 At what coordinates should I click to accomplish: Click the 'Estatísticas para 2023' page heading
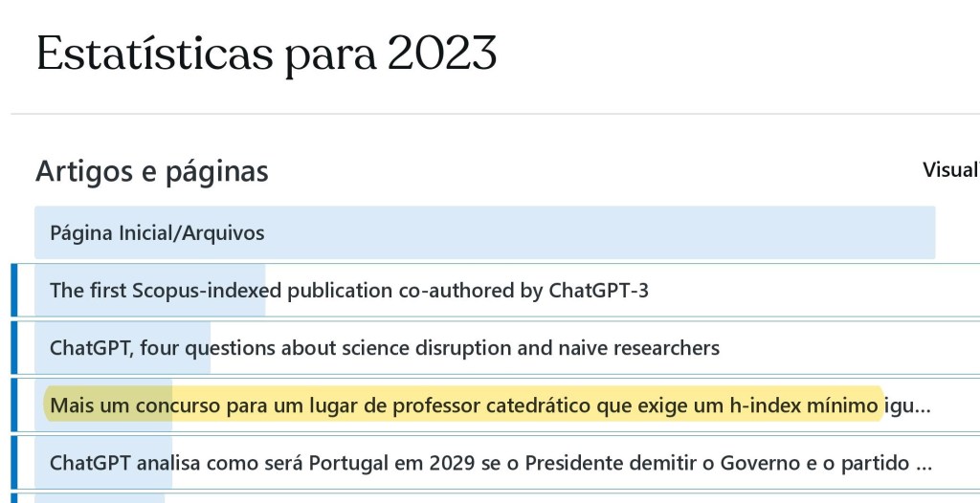[x=266, y=54]
